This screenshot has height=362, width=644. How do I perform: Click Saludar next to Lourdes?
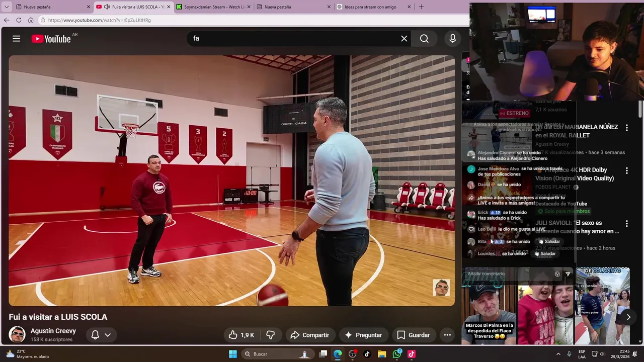point(545,253)
